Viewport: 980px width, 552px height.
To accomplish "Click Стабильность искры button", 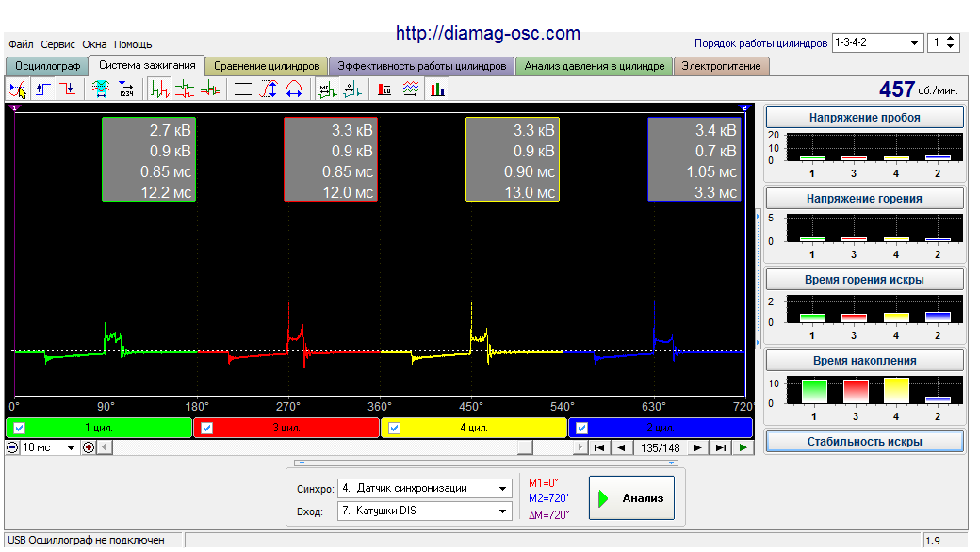I will coord(864,442).
